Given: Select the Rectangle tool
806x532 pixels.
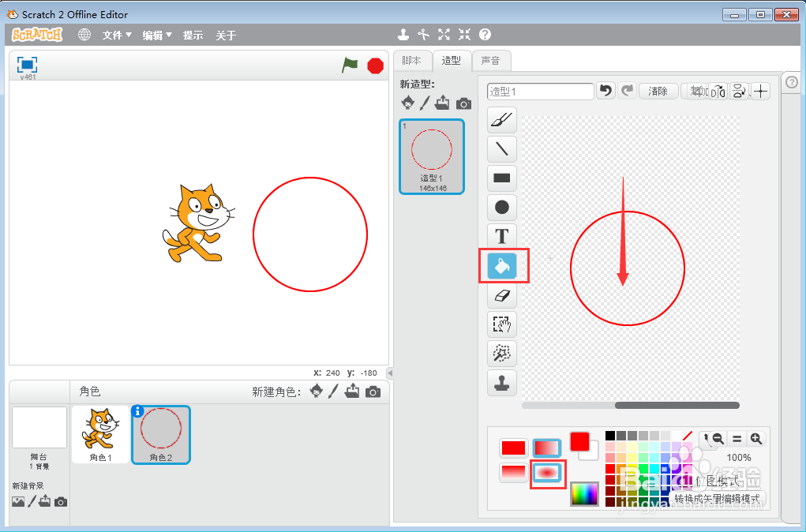Looking at the screenshot, I should [x=502, y=178].
